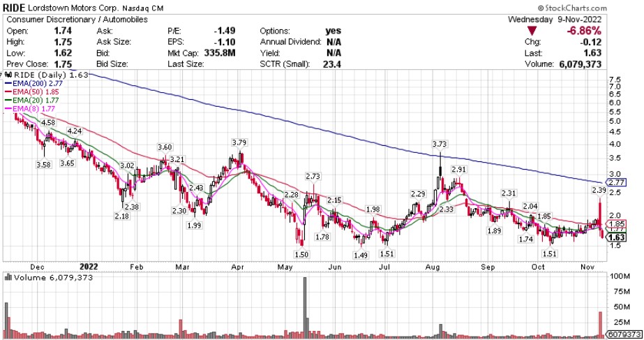
Task: Click the date Wednesday 9-Nov-2022
Action: point(555,20)
